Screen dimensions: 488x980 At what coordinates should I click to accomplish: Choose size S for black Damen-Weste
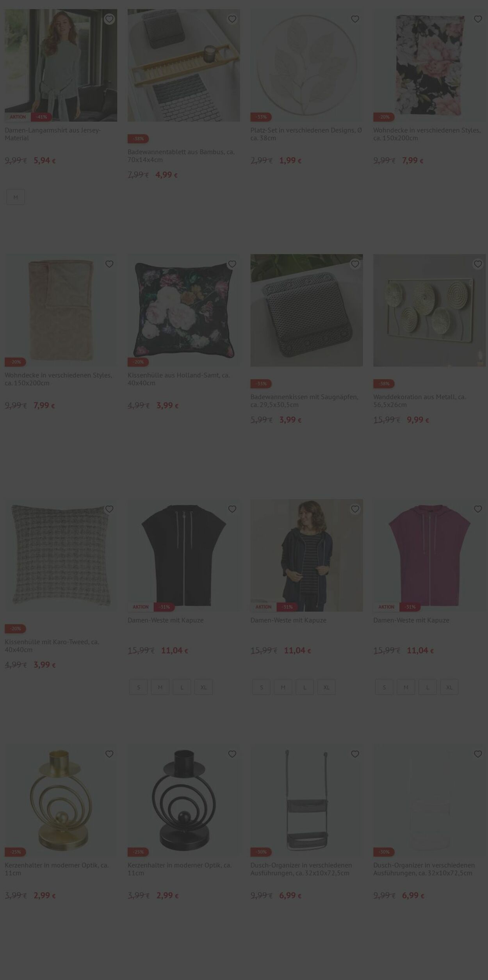[139, 687]
